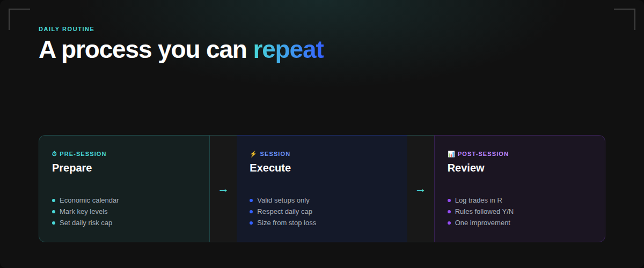The image size is (644, 268).
Task: Click the arrow between Execute and Review
Action: point(421,190)
